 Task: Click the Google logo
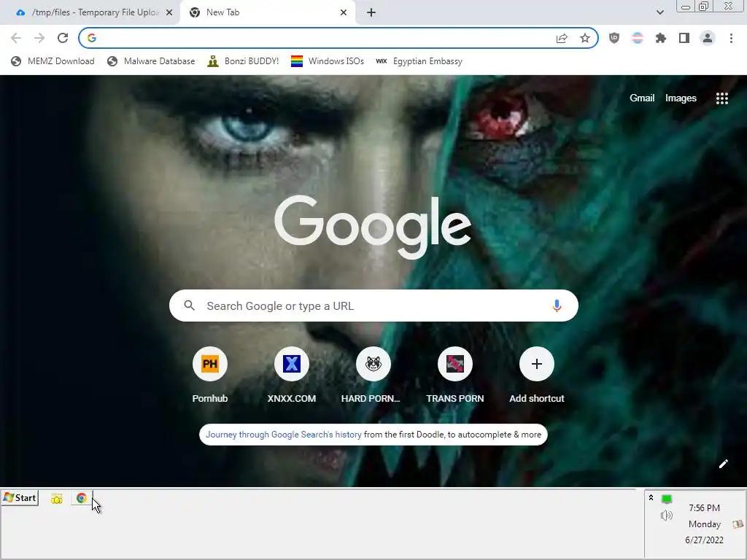[x=373, y=227]
